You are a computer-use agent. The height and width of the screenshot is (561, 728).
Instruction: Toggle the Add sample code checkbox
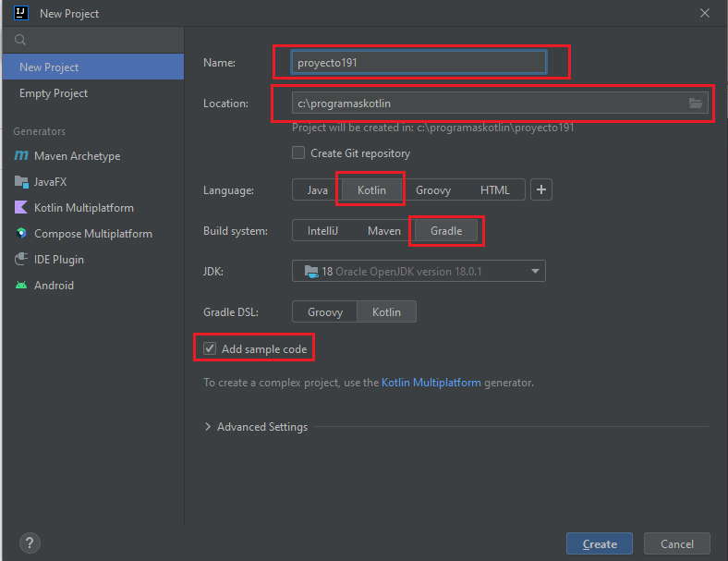point(210,348)
